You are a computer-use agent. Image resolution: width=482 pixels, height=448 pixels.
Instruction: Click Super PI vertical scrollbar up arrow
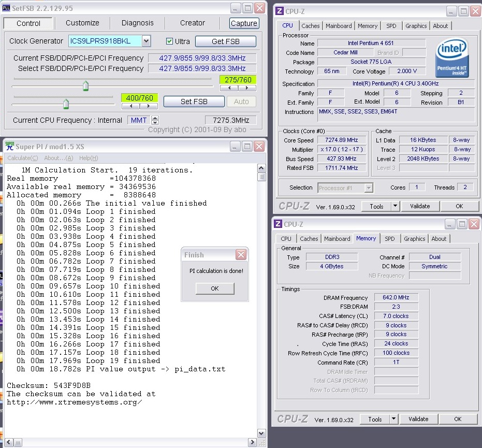point(261,168)
